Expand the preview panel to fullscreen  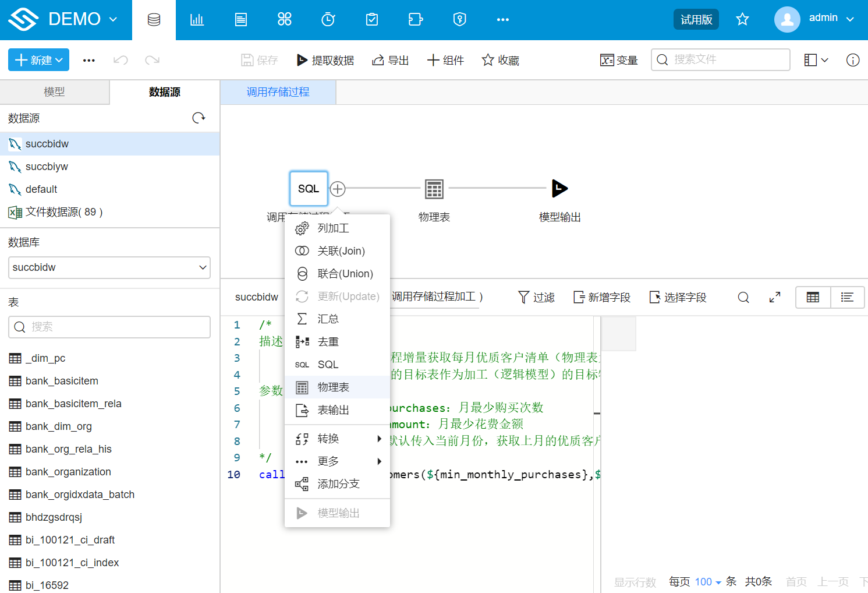(x=774, y=297)
